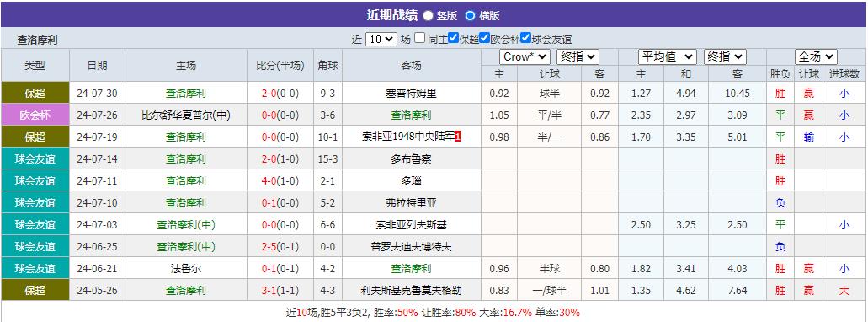Select the 竖版 radio button

(x=428, y=15)
